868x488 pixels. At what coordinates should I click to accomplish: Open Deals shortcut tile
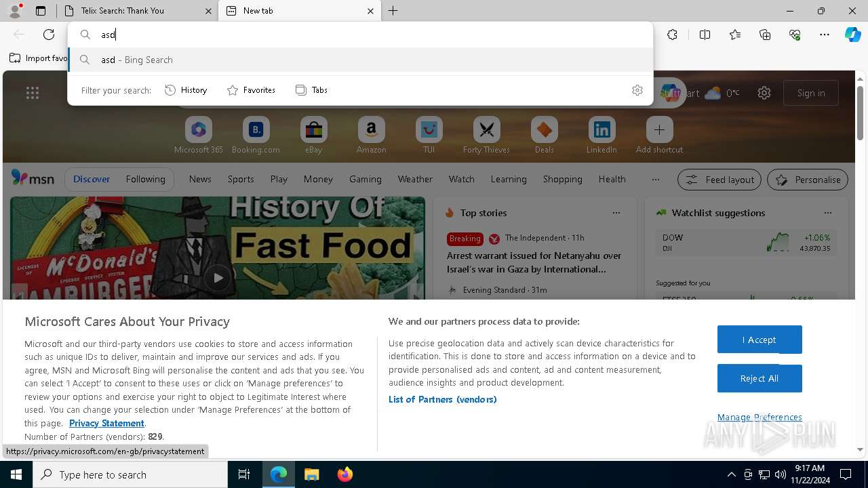pos(544,136)
